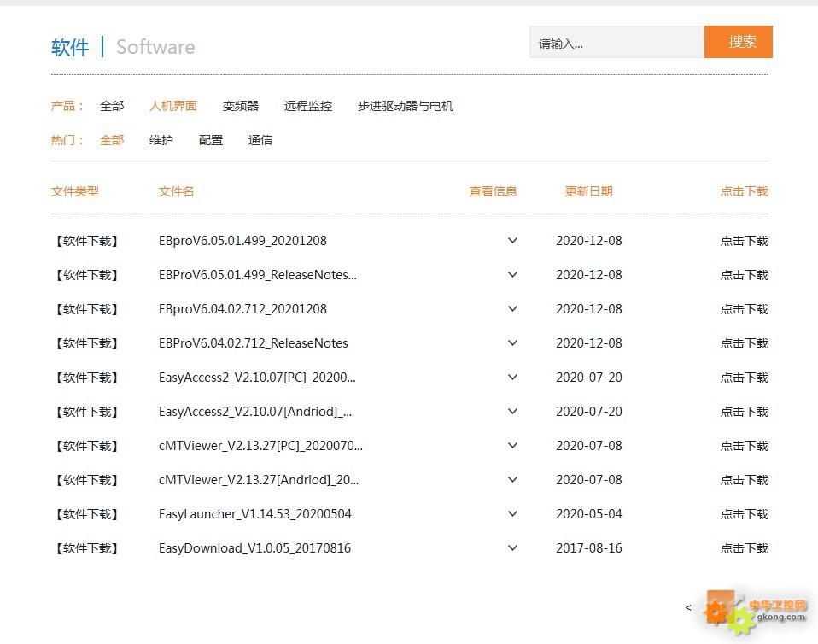The height and width of the screenshot is (644, 818).
Task: Download EasyAccess2_V2.10.07[Andriod] via 点击下载
Action: point(744,411)
